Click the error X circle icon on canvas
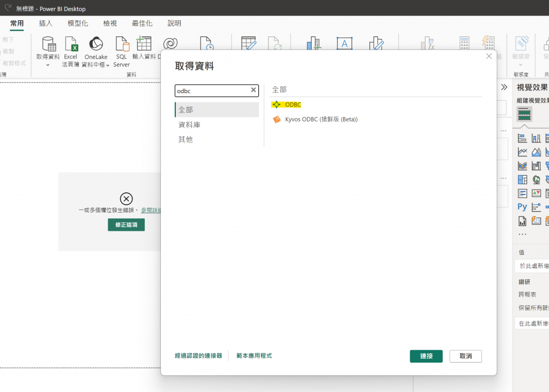 pyautogui.click(x=126, y=199)
